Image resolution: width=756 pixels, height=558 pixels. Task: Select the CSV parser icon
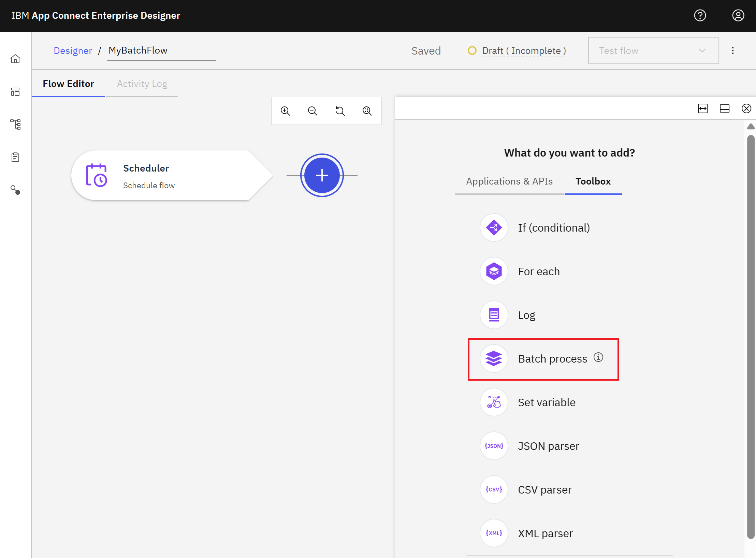494,489
